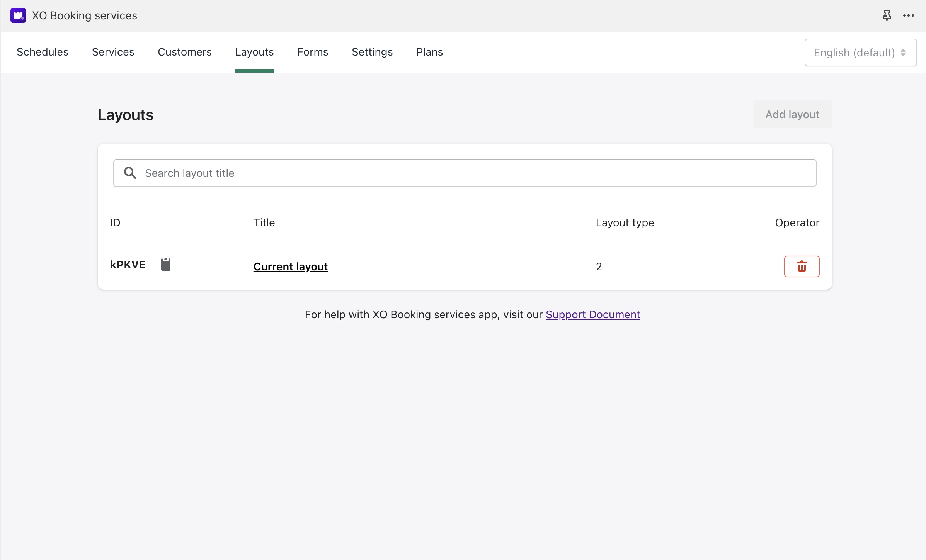Click the XO Booking services app icon
Screen dimensions: 926x560
(x=18, y=15)
